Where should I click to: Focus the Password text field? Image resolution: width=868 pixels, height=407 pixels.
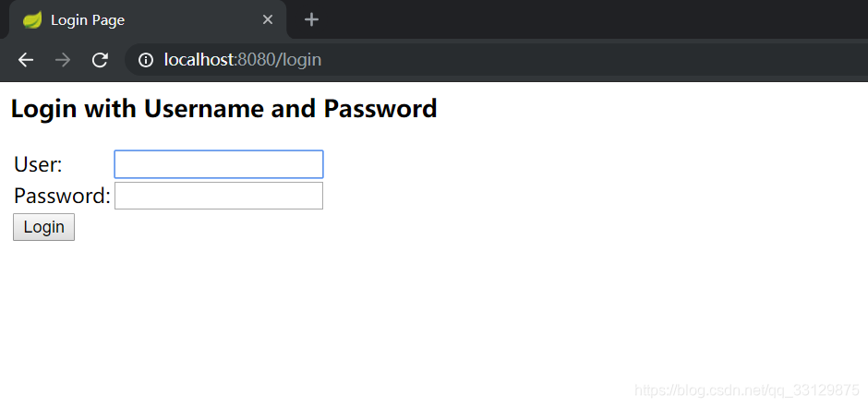click(x=219, y=196)
